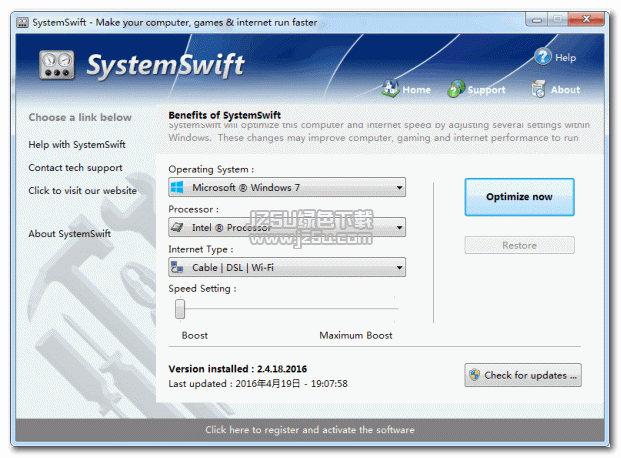621x458 pixels.
Task: Expand the Processor dropdown arrow
Action: tap(399, 227)
